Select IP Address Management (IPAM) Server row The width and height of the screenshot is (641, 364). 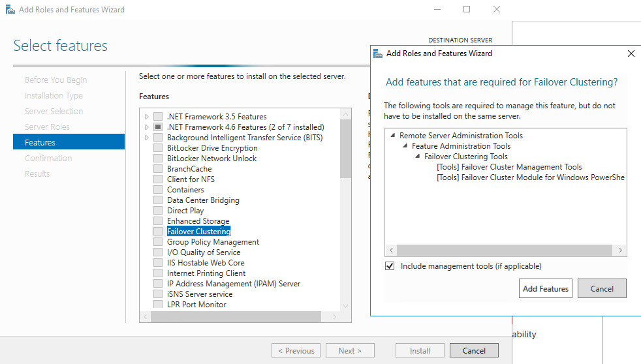[234, 284]
